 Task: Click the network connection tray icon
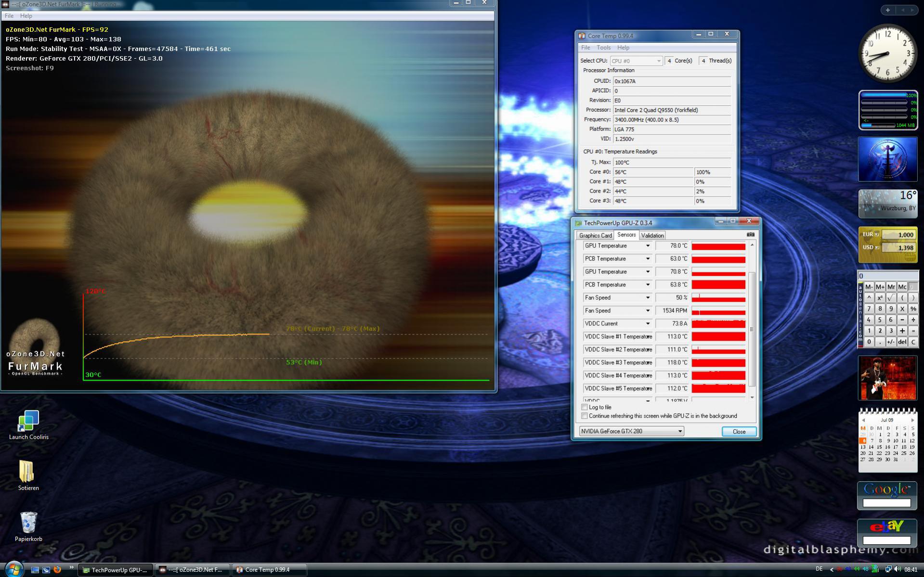888,569
